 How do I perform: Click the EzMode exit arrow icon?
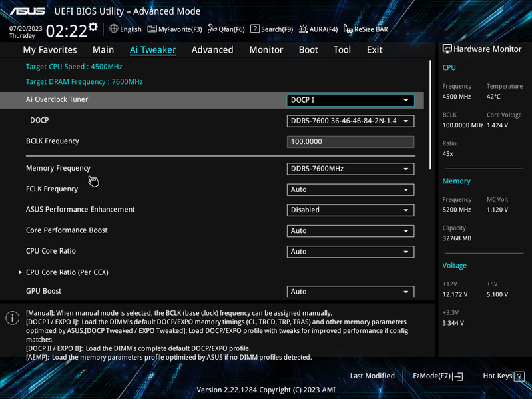457,376
